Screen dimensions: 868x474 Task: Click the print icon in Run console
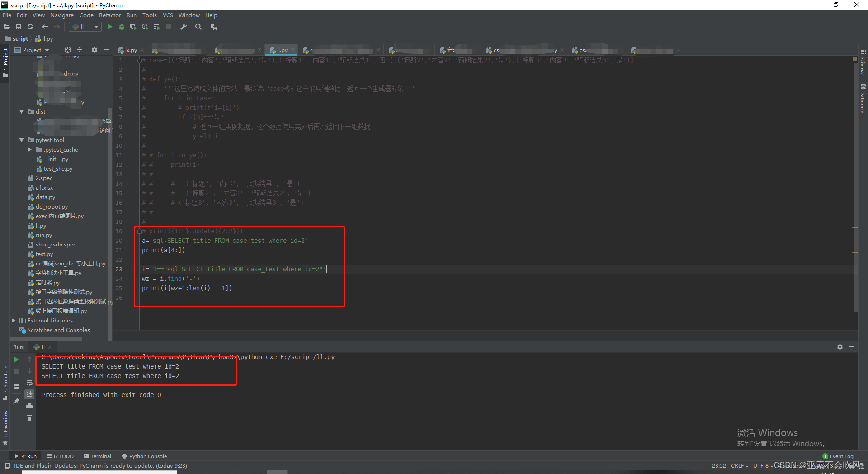coord(29,407)
